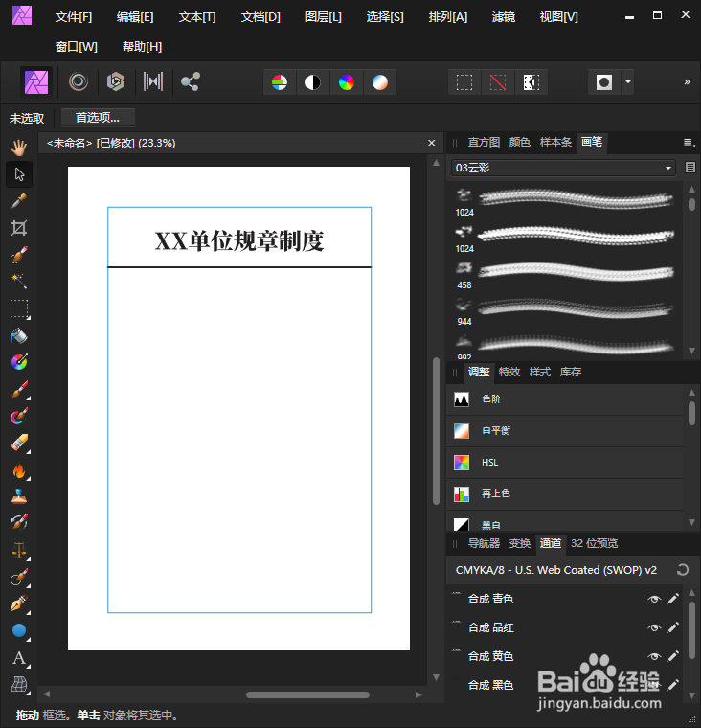Screen dimensions: 701x728
Task: Select the Crop tool
Action: 19,228
